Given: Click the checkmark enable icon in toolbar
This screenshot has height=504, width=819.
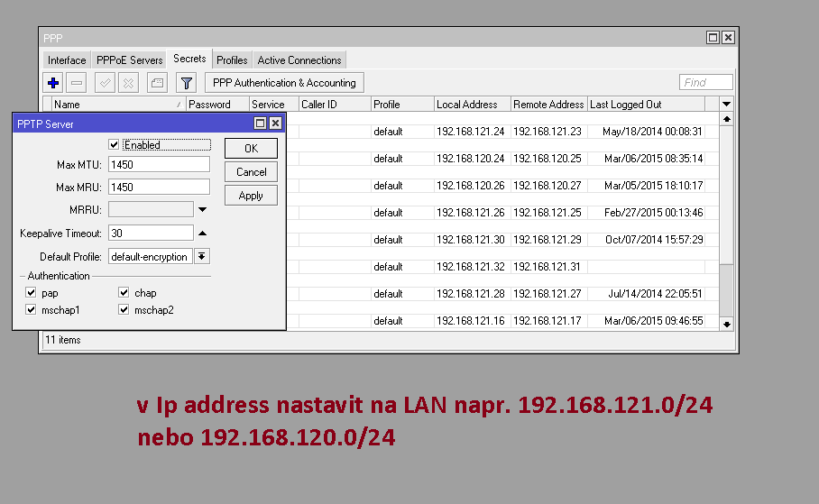Looking at the screenshot, I should (x=106, y=83).
